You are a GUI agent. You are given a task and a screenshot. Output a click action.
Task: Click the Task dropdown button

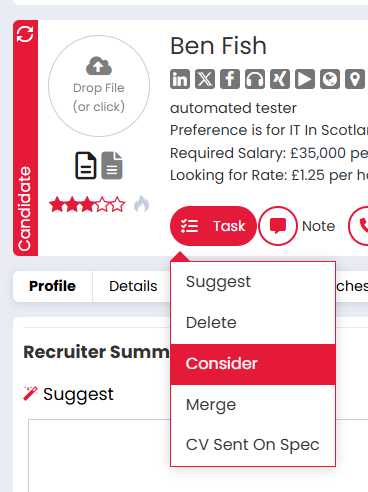click(x=213, y=226)
